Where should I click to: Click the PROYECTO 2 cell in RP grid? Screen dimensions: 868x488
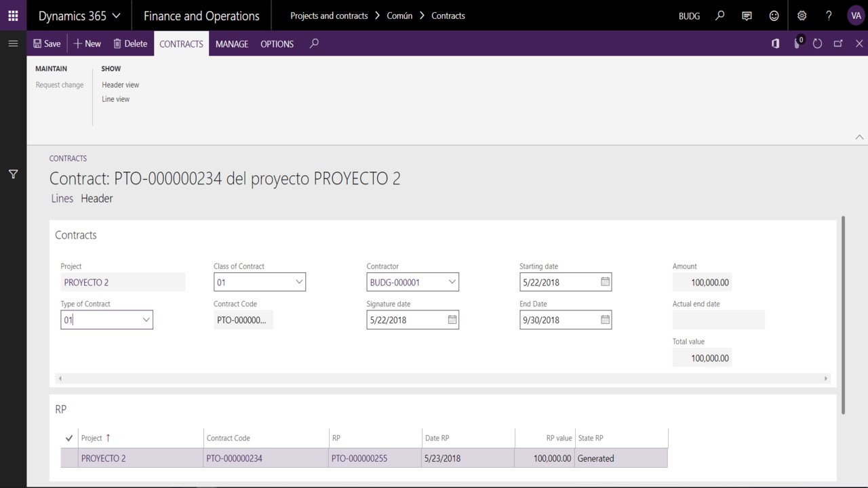pyautogui.click(x=141, y=458)
